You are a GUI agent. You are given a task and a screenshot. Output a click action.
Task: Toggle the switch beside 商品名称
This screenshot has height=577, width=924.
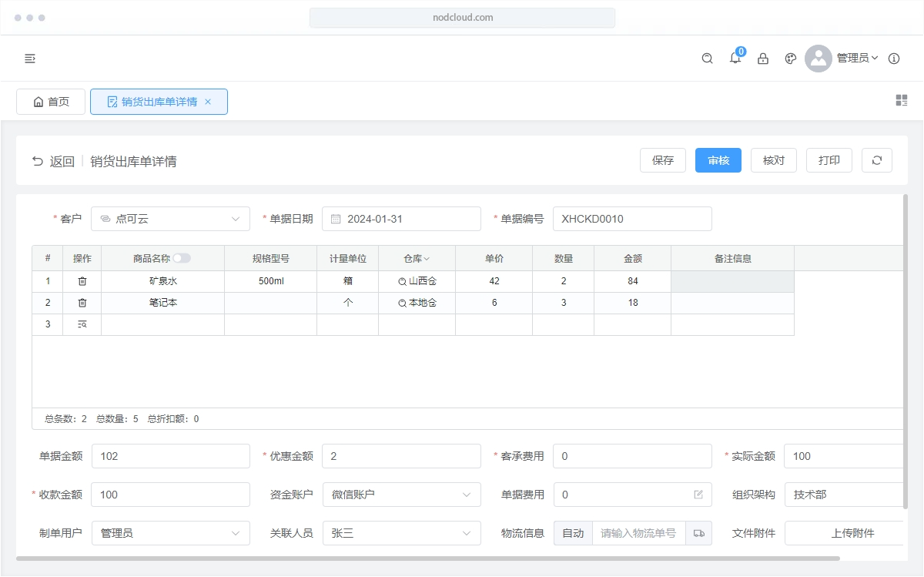click(182, 259)
